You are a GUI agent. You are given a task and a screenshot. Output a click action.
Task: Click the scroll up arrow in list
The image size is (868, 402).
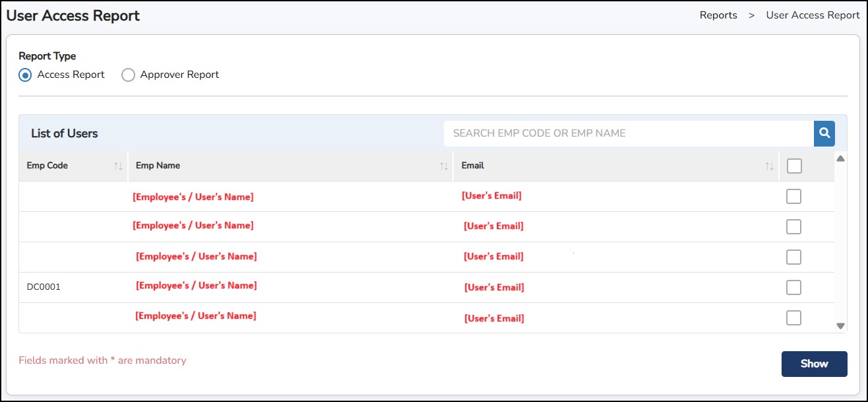(x=840, y=158)
